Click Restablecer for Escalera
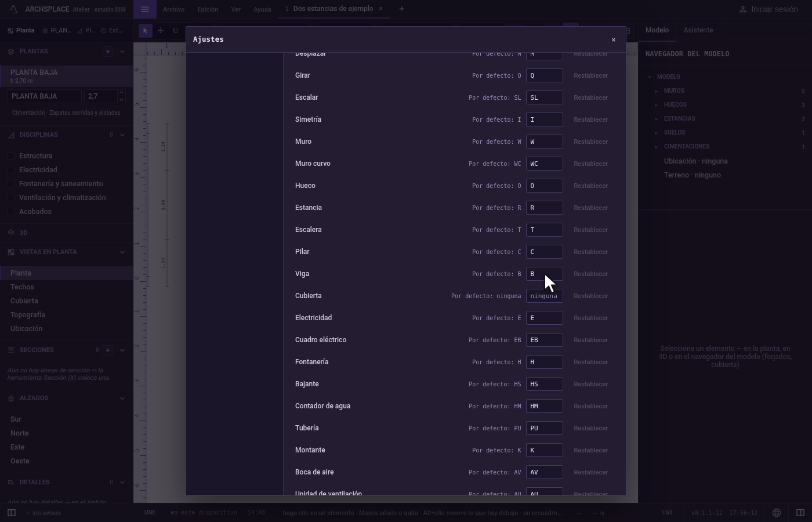The width and height of the screenshot is (812, 522). tap(590, 230)
